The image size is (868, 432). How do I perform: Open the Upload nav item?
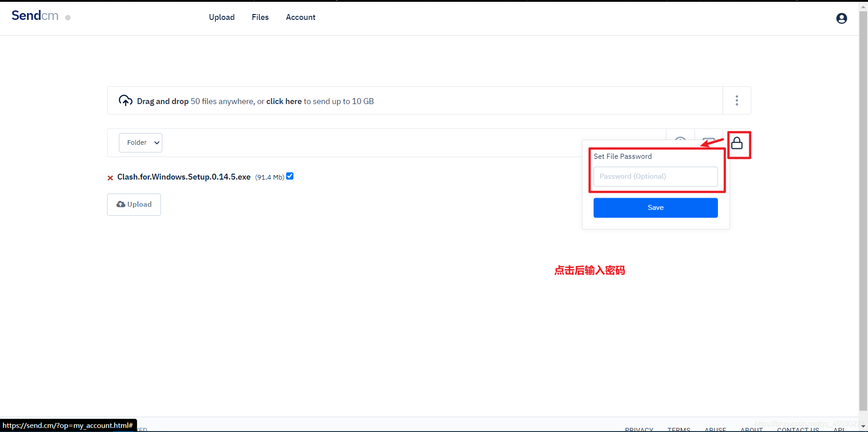coord(222,17)
